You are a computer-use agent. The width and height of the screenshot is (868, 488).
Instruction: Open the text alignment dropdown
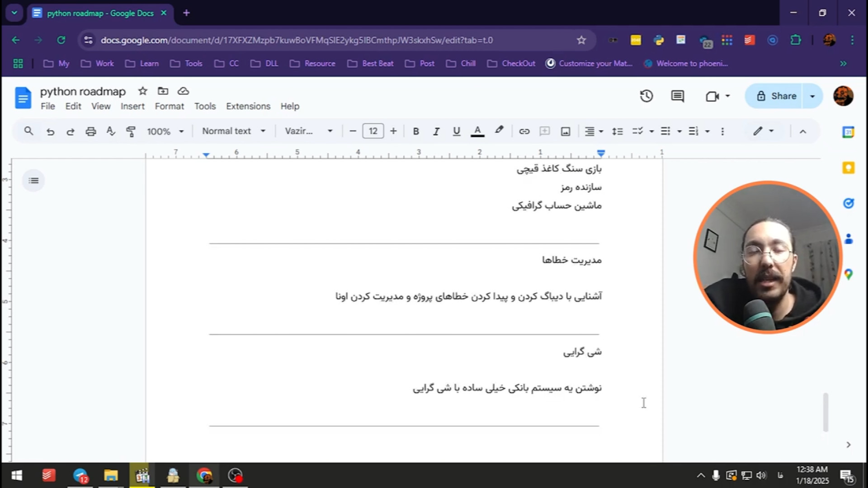pos(594,131)
